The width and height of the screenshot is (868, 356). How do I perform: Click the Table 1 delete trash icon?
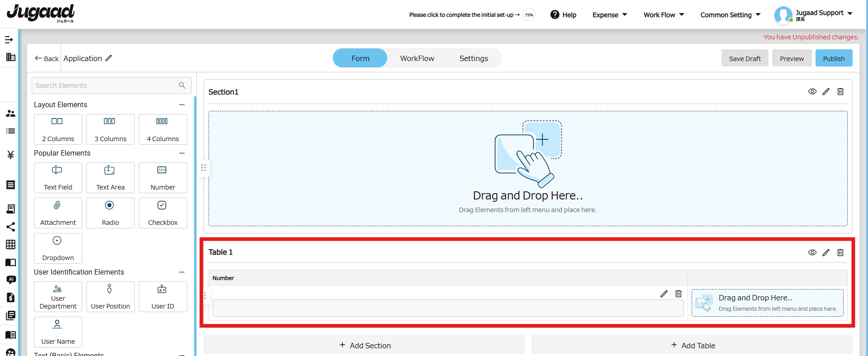(840, 252)
